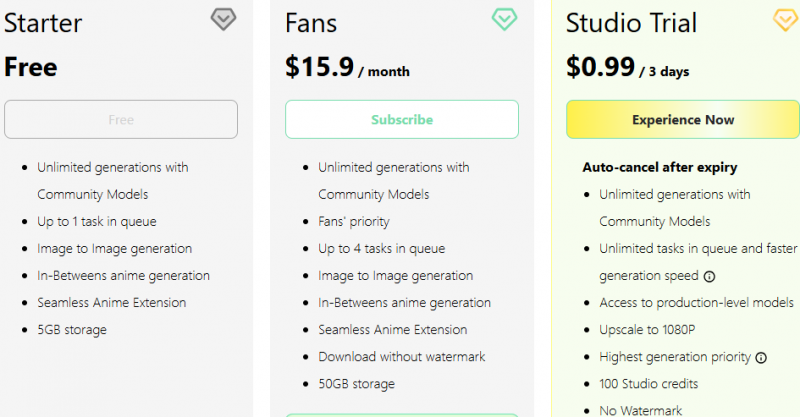
Task: Select the "5GB storage" list item
Action: tap(72, 329)
